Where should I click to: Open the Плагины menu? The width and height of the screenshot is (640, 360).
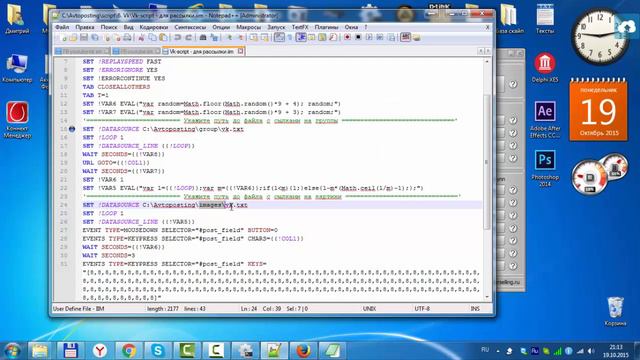(327, 27)
